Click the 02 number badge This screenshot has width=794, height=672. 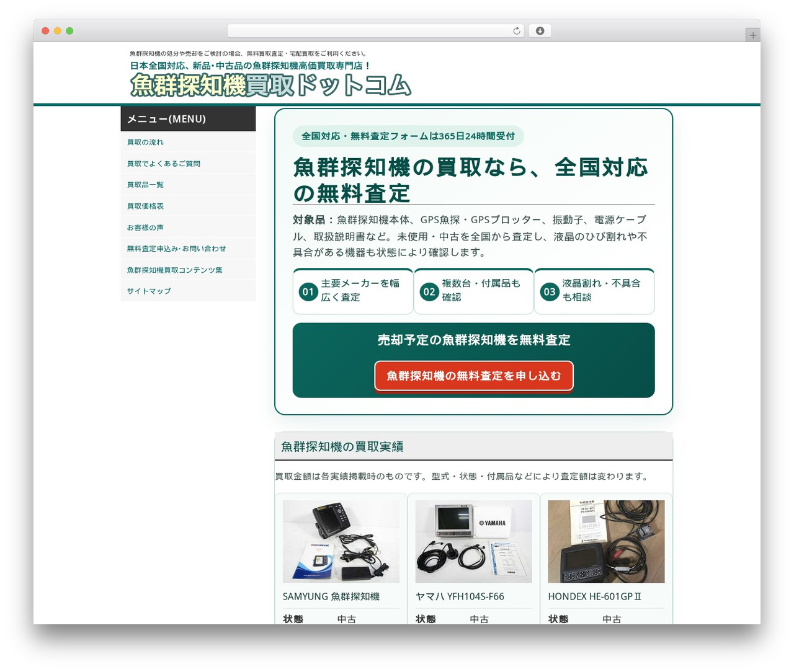429,291
